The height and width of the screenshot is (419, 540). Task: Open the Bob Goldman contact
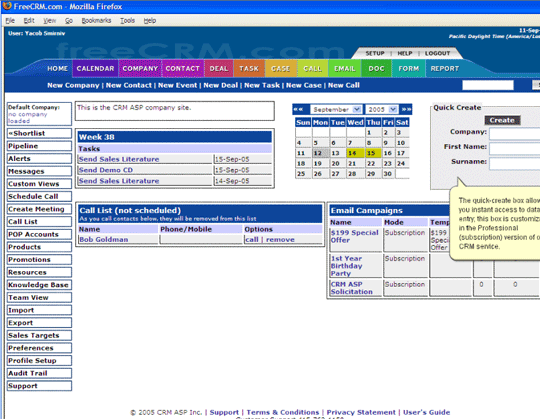click(104, 239)
